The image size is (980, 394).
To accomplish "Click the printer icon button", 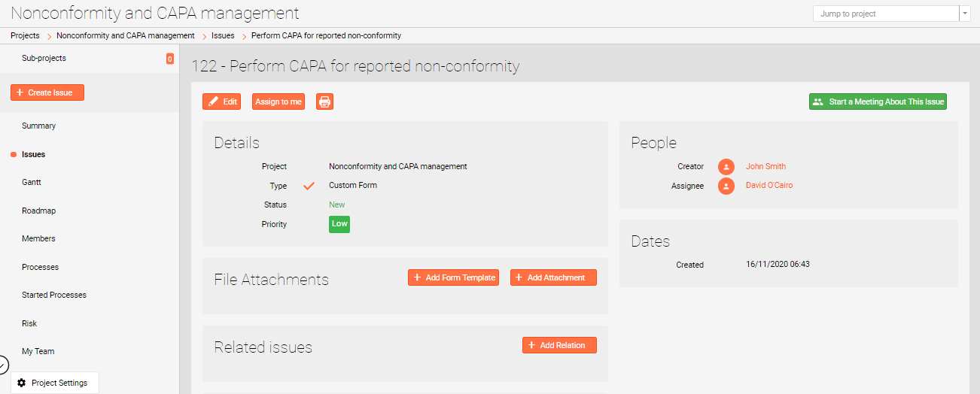I will point(324,102).
